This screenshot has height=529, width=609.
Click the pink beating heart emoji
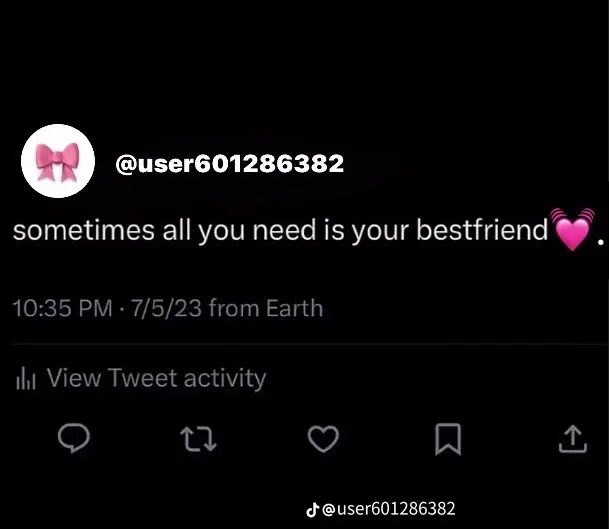coord(572,229)
